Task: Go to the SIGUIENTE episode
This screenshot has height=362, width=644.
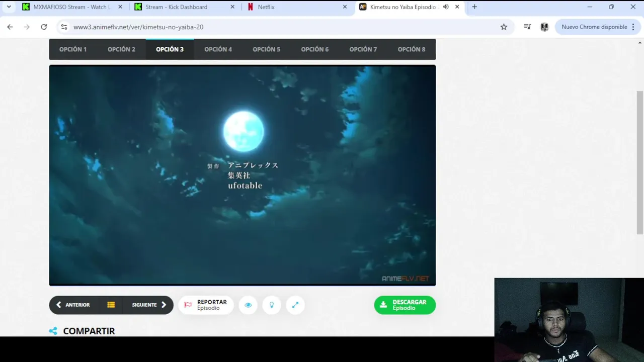Action: pyautogui.click(x=149, y=305)
